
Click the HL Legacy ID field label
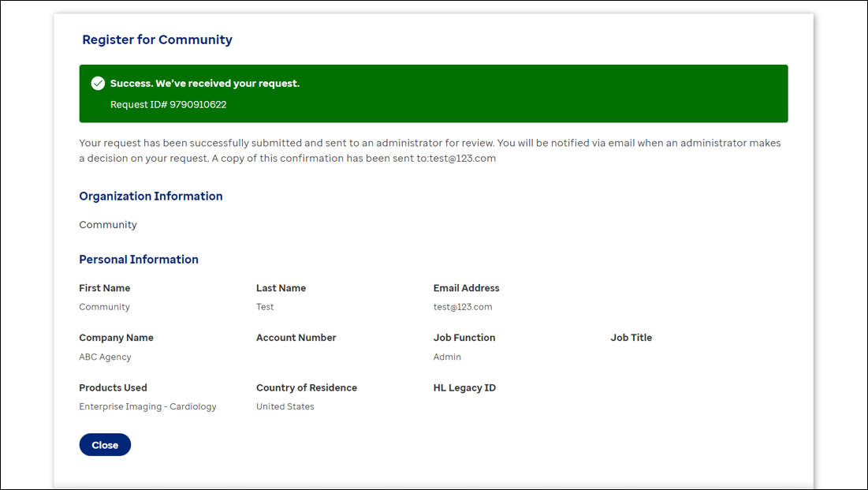pos(464,387)
